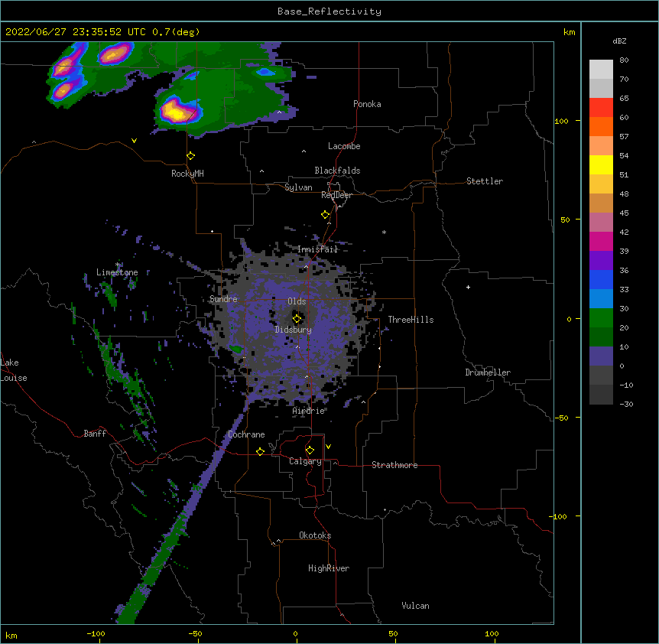
Task: Click the blue 33–36 dBZ legend swatch
Action: tap(601, 280)
